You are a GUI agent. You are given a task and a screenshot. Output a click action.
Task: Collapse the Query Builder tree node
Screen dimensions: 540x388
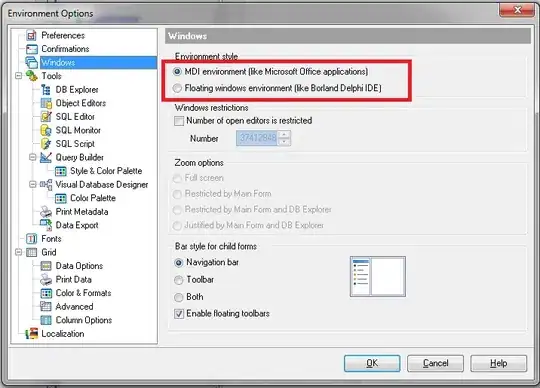click(x=33, y=157)
